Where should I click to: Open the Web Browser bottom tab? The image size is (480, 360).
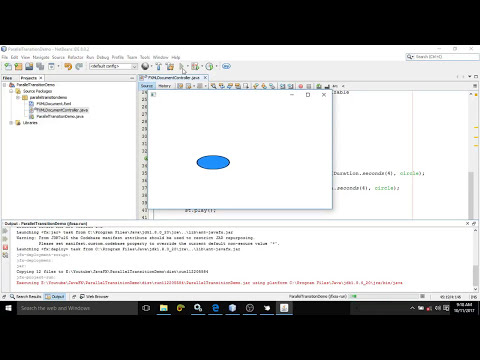tap(94, 296)
